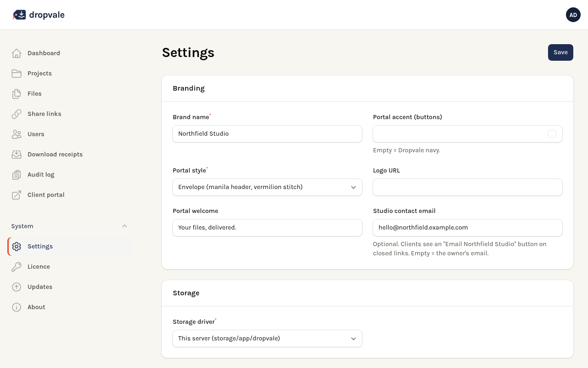Open the Audit log sidebar item

[70, 175]
